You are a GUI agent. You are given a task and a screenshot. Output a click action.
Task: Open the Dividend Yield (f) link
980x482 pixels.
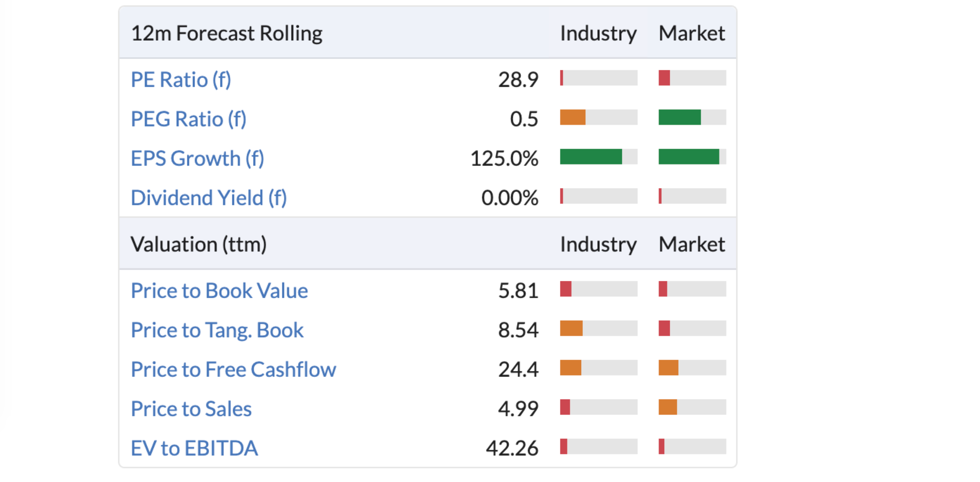pos(209,198)
